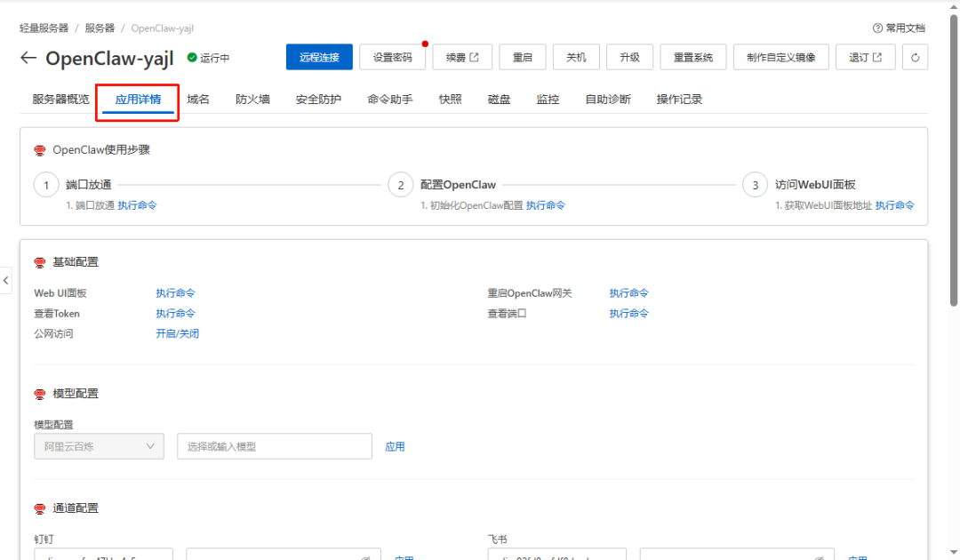The image size is (960, 560).
Task: Click the back arrow beside OpenClaw-yajl
Action: [28, 58]
